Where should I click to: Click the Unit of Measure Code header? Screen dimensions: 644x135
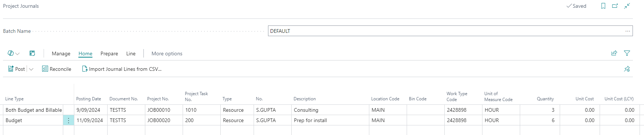pyautogui.click(x=498, y=96)
